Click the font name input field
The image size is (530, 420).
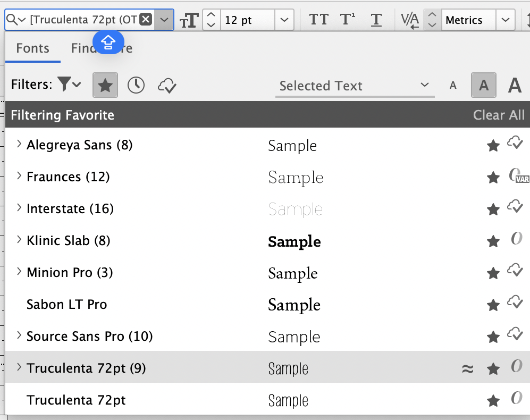click(x=84, y=20)
